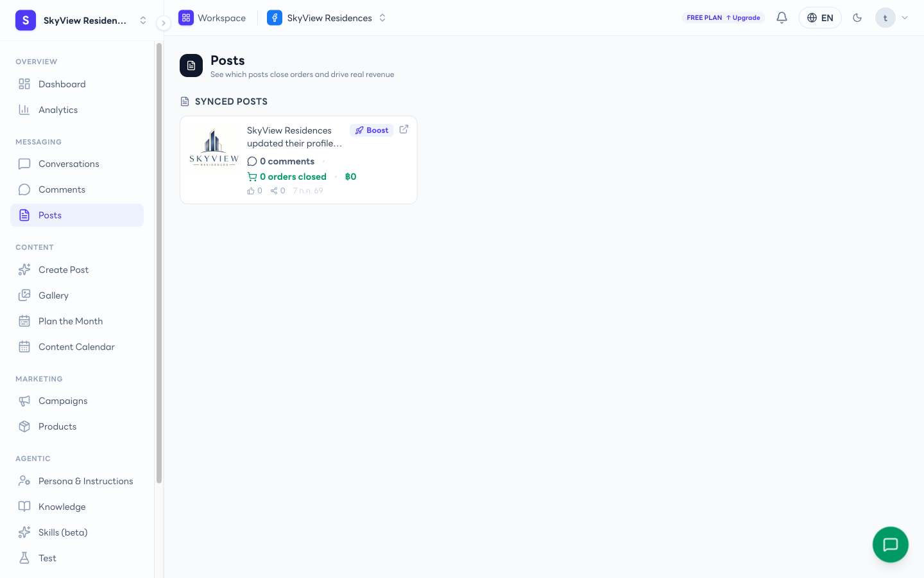Open the Knowledge section

coord(77,507)
